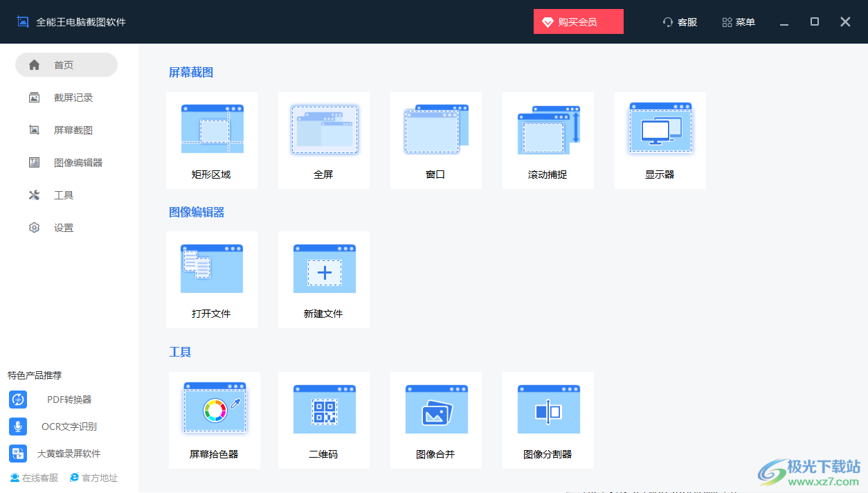Go to the 首页 home tab
This screenshot has width=868, height=493.
[66, 65]
